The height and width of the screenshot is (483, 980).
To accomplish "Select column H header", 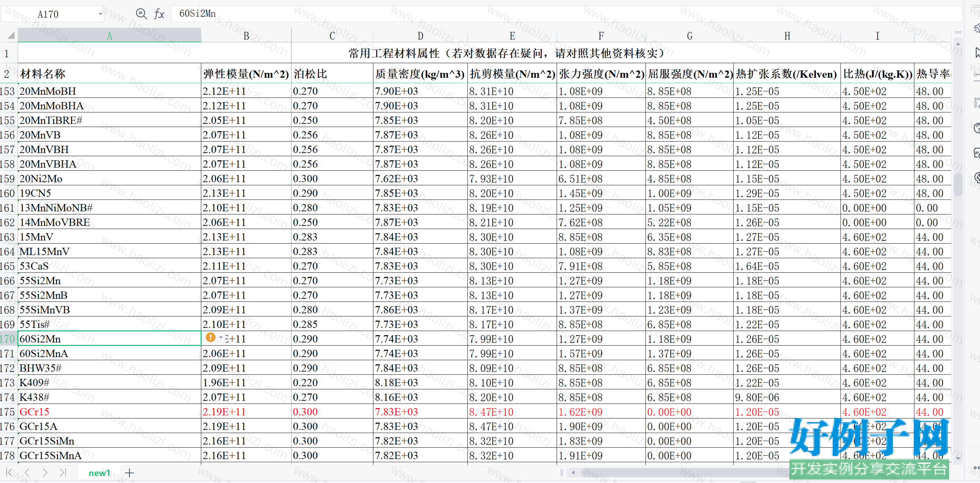I will point(787,36).
